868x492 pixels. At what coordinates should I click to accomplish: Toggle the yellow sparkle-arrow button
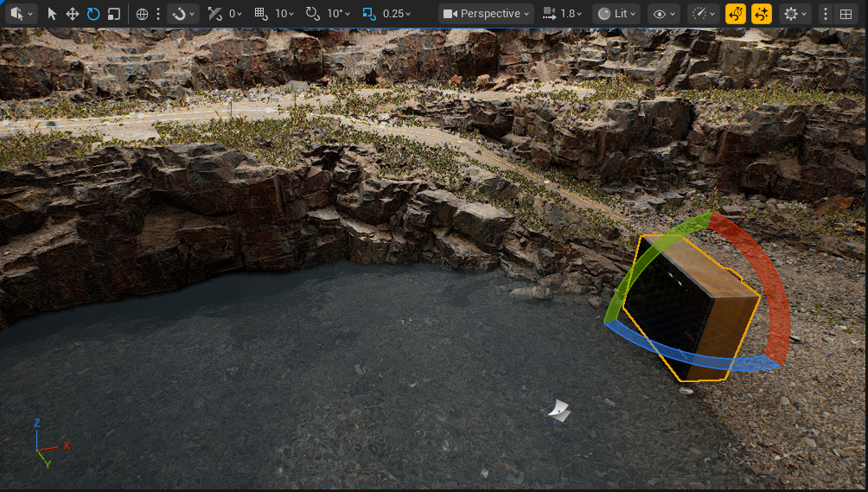(762, 14)
